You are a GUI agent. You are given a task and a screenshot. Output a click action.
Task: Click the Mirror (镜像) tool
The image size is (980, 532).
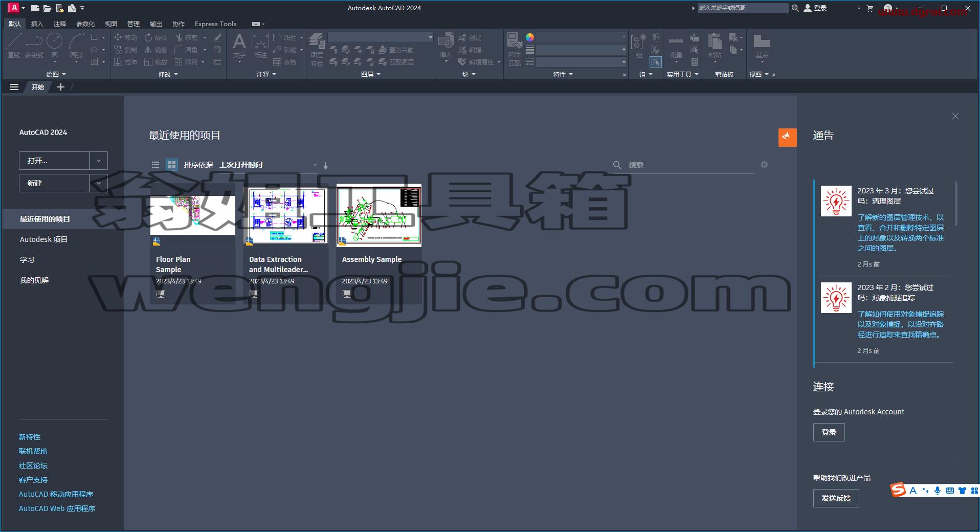(155, 50)
